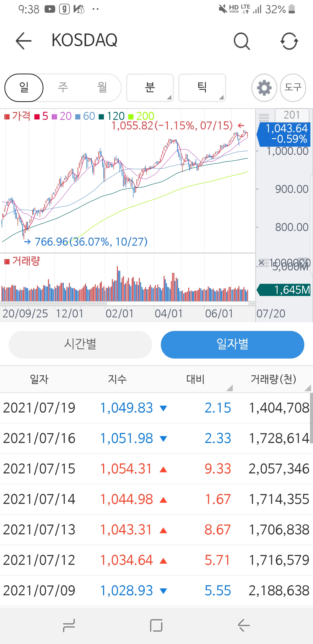Tap up arrow on the 1,044.98 row
The height and width of the screenshot is (644, 313).
(x=163, y=500)
